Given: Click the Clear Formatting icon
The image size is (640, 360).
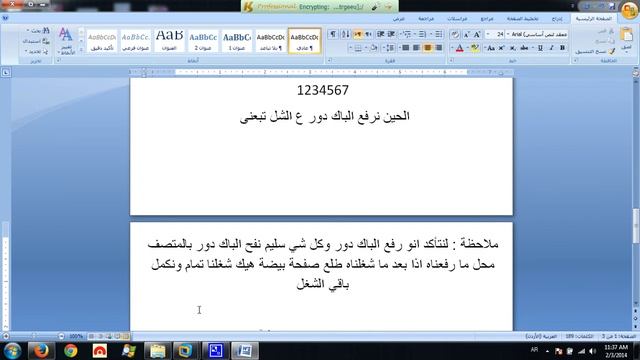Looking at the screenshot, I should (x=455, y=34).
